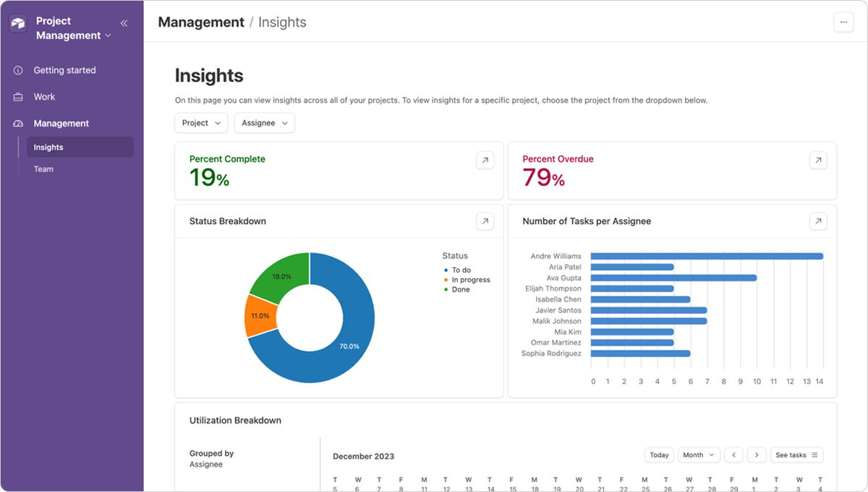Click the Project Management app logo

[x=17, y=23]
